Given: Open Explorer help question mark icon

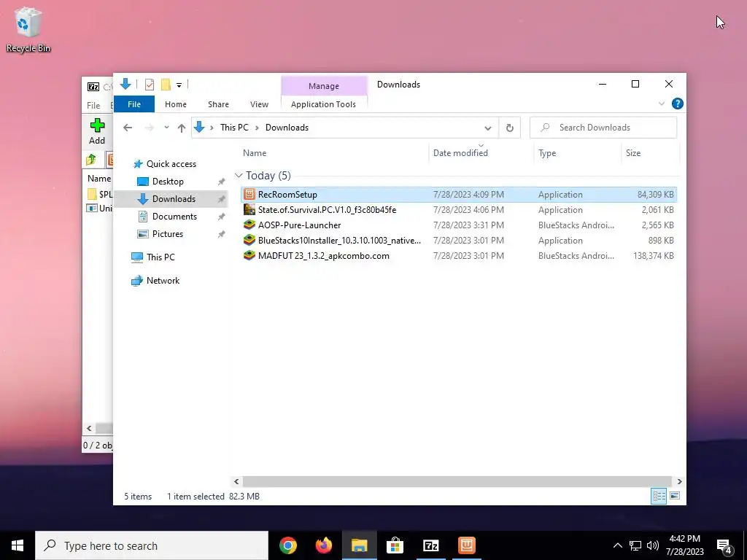Looking at the screenshot, I should (677, 104).
